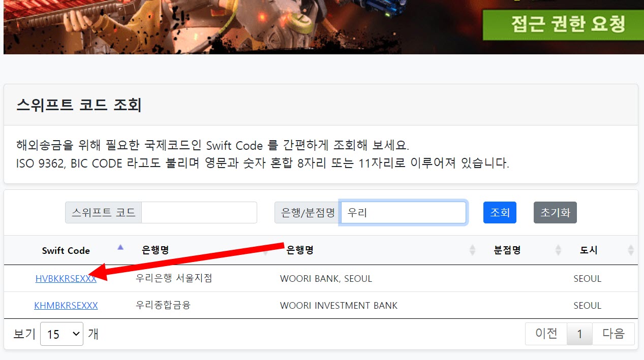Click the 이전 pagination button
The width and height of the screenshot is (644, 360).
[x=546, y=334]
